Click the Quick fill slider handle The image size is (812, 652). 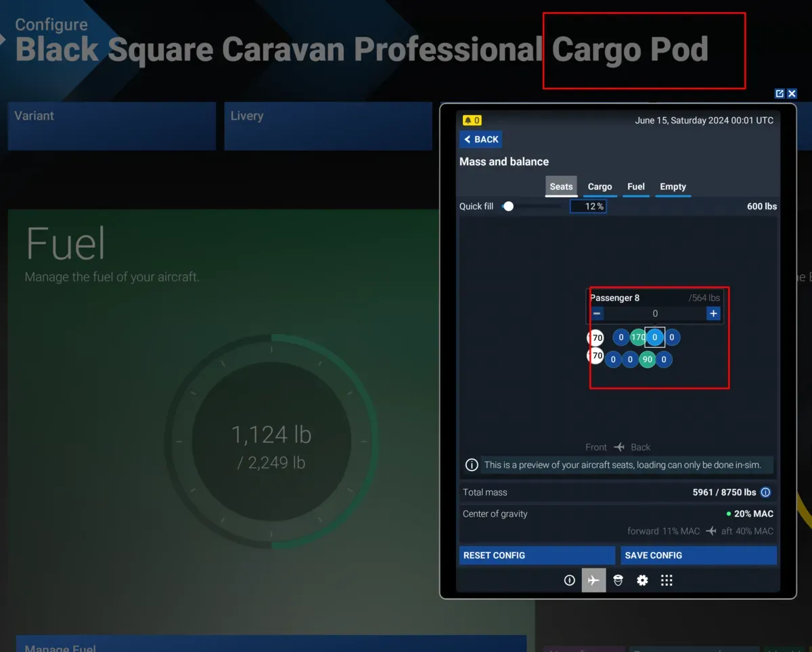[x=508, y=206]
